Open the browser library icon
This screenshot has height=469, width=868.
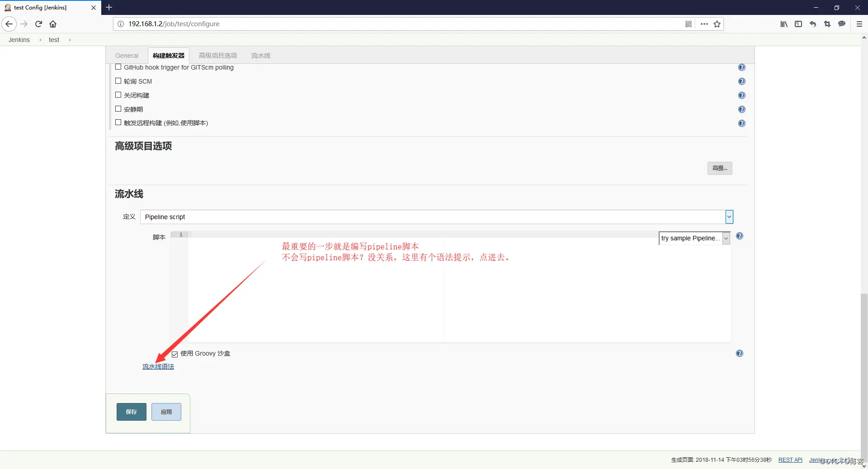pyautogui.click(x=784, y=24)
